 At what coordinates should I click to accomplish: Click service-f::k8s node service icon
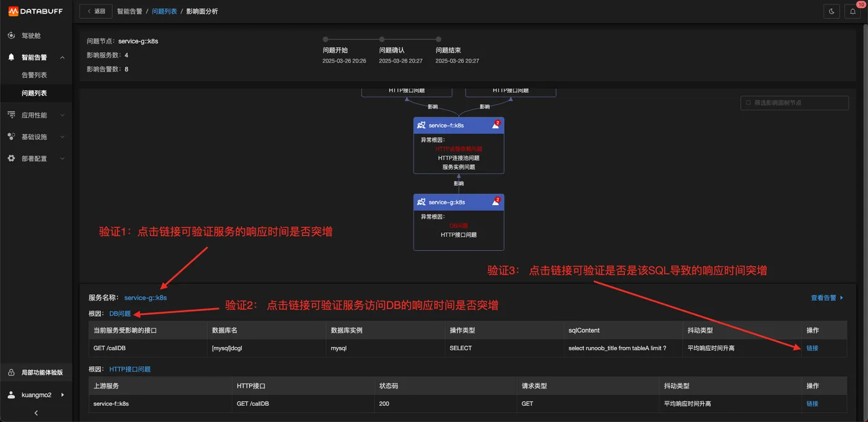[422, 125]
